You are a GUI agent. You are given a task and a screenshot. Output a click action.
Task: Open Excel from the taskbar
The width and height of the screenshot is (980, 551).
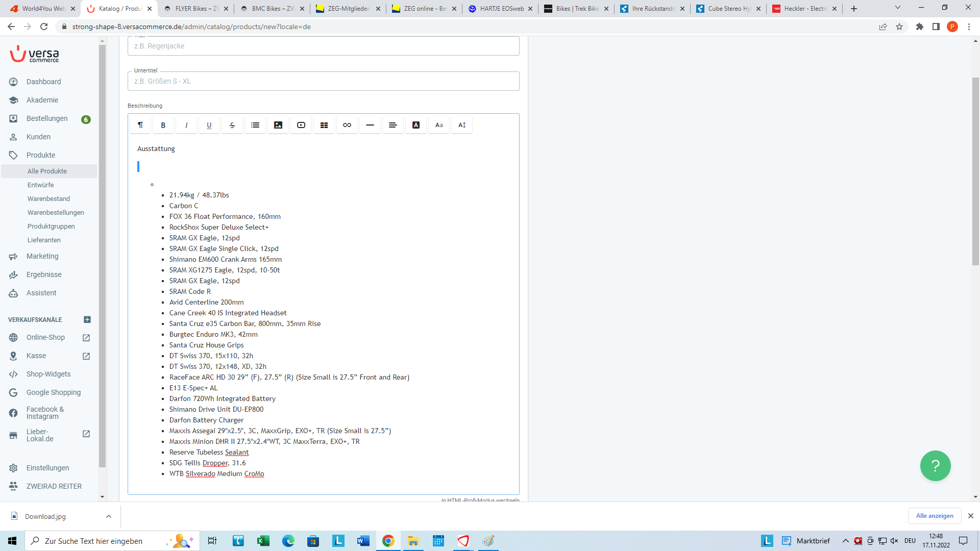pyautogui.click(x=263, y=541)
